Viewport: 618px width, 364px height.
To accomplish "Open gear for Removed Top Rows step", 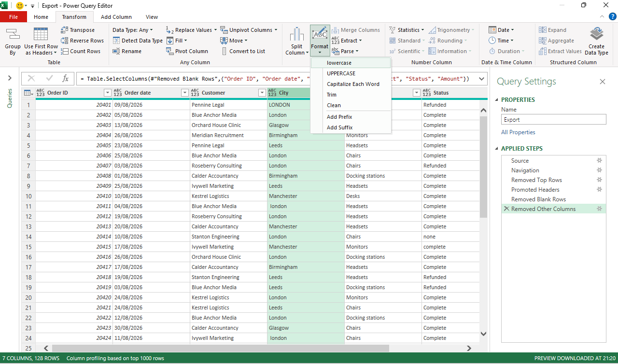I will pos(599,180).
